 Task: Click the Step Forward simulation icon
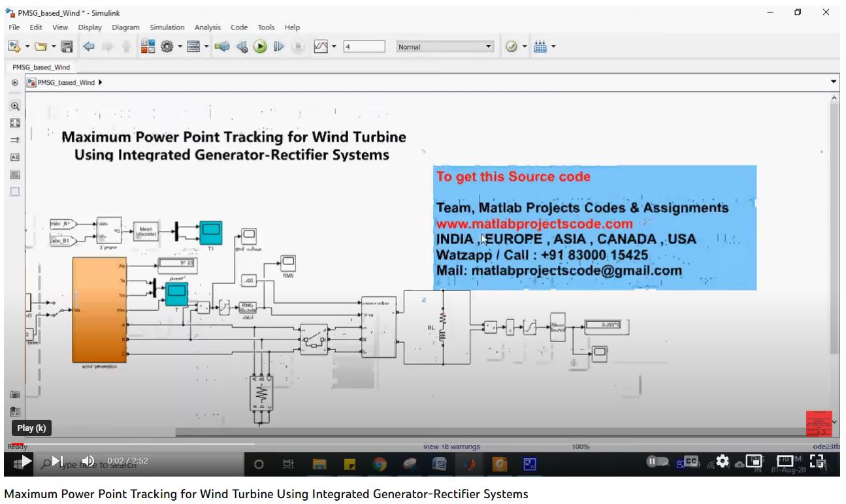278,46
